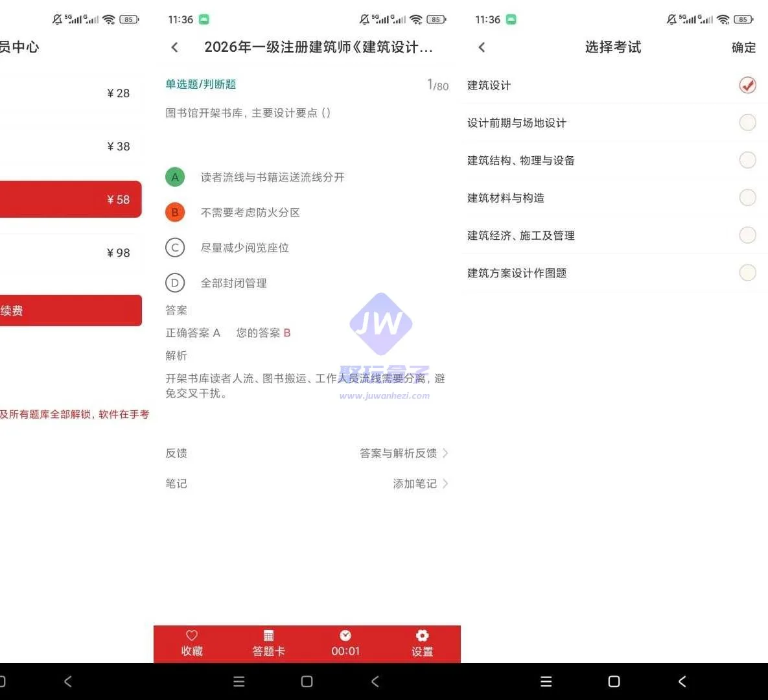768x700 pixels.
Task: Select answer option C circle
Action: point(175,248)
